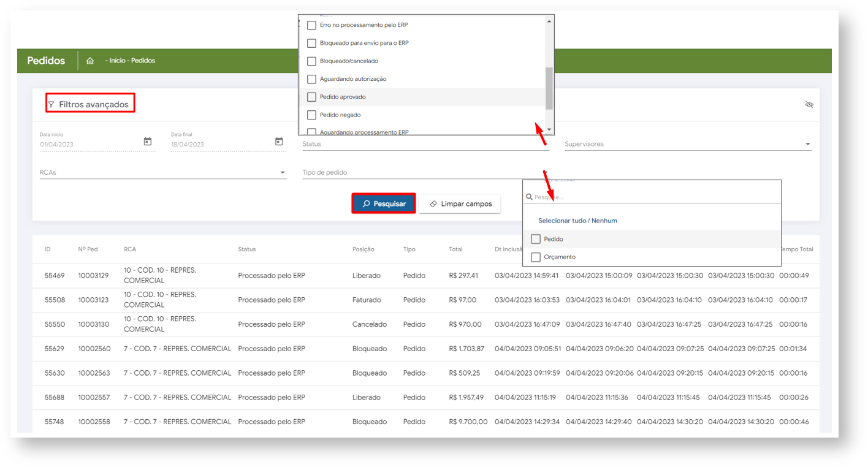Go to Pedidos in the breadcrumb
The width and height of the screenshot is (868, 467).
(x=143, y=61)
